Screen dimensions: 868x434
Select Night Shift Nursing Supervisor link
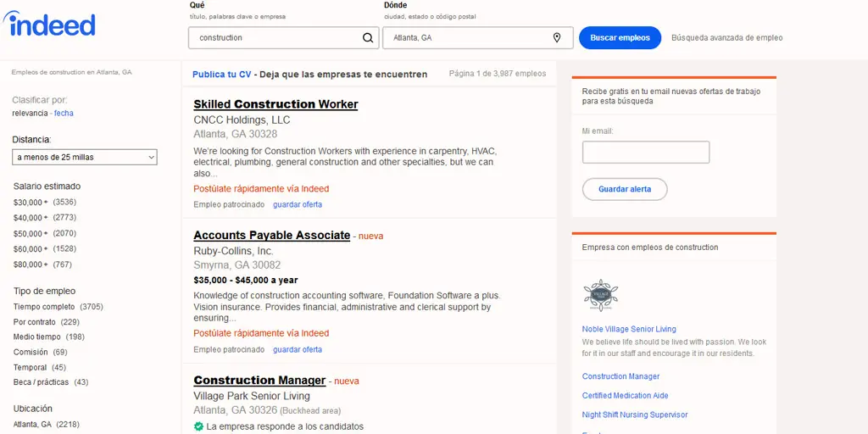[x=634, y=415]
